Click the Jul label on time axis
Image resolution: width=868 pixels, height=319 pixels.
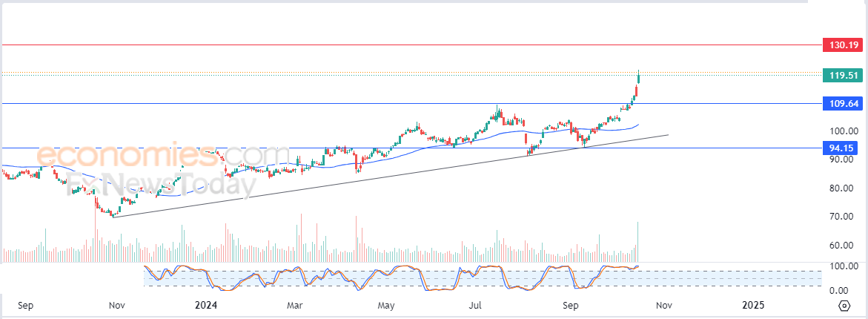(477, 305)
